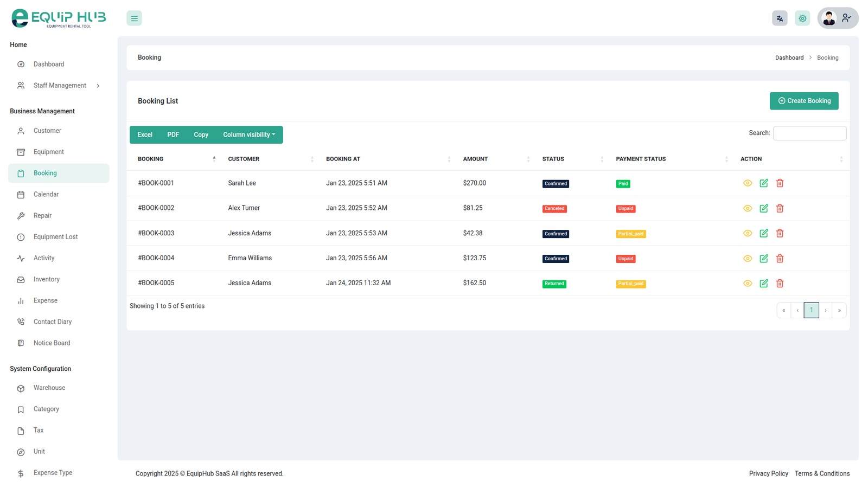868x488 pixels.
Task: Select page 1 in pagination
Action: (x=811, y=310)
